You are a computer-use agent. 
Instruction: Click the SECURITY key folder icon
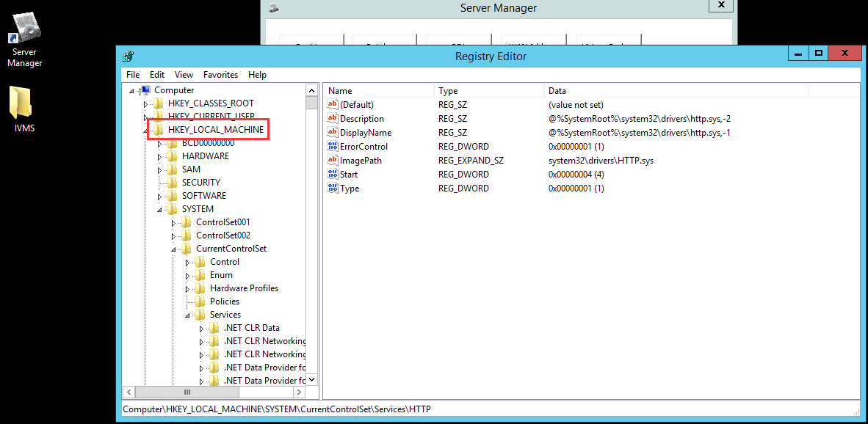173,183
